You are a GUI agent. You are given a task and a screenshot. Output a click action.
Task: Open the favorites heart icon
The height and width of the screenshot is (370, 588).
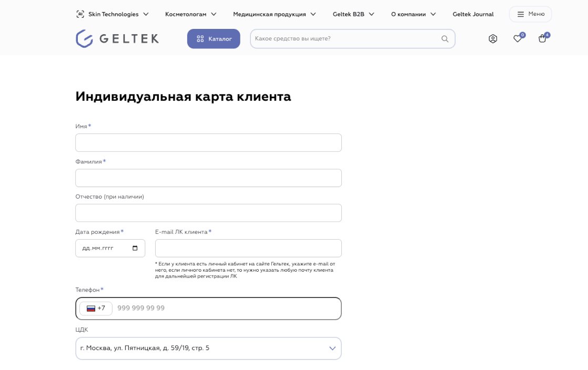pos(518,38)
